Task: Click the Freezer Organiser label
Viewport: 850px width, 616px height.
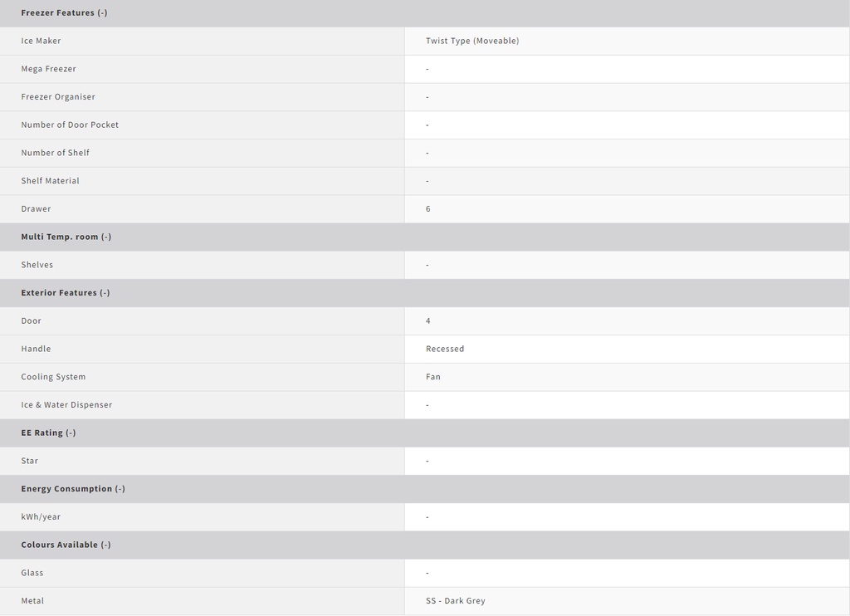Action: 58,97
